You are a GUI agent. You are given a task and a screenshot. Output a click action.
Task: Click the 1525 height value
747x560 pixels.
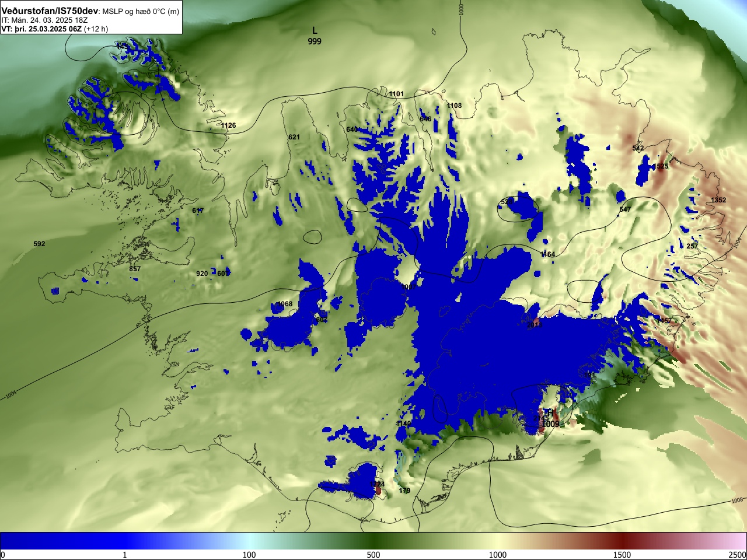pyautogui.click(x=661, y=166)
